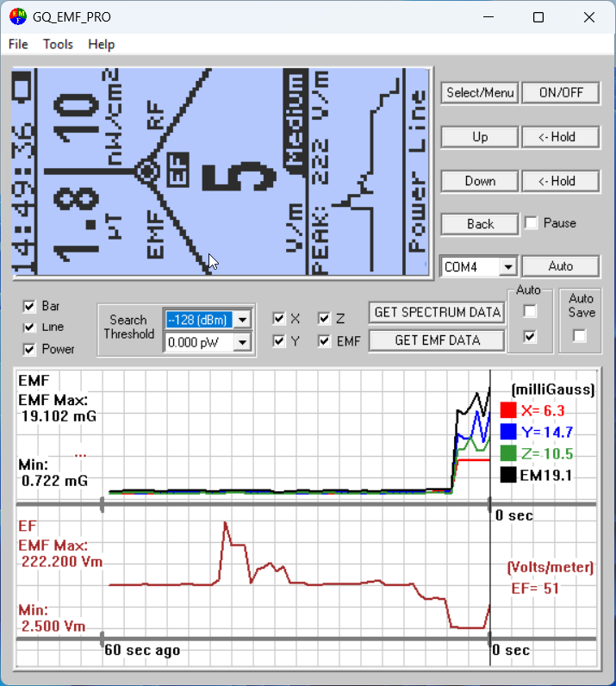Open the Help menu
Image resolution: width=616 pixels, height=686 pixels.
[x=102, y=44]
